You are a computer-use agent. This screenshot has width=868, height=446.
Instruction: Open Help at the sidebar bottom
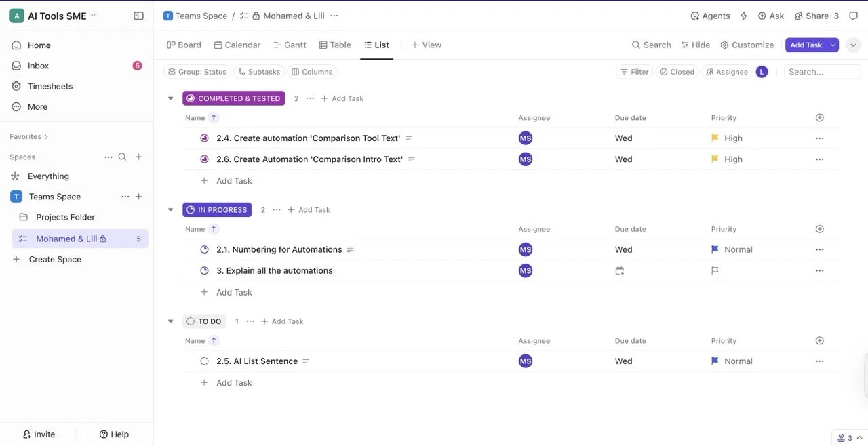(114, 434)
